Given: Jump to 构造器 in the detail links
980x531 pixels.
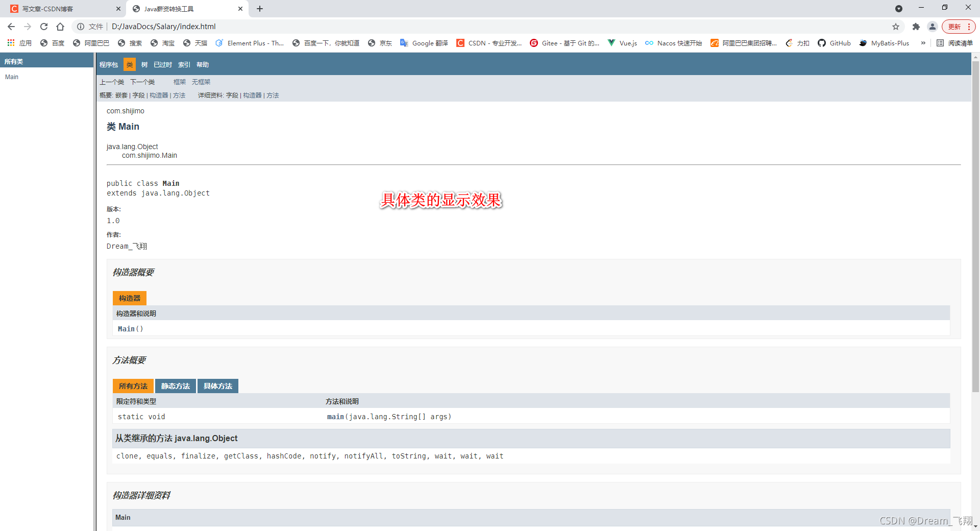Looking at the screenshot, I should [x=252, y=95].
